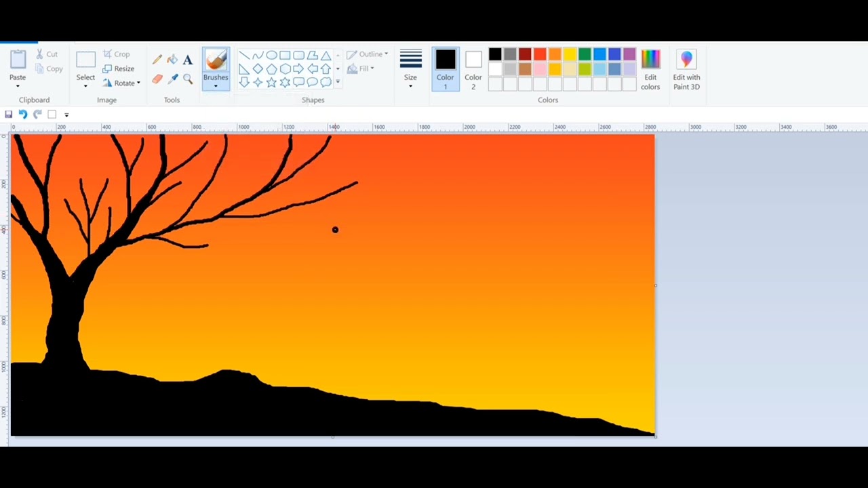Choose the Hexagon shape
The height and width of the screenshot is (488, 868).
285,69
